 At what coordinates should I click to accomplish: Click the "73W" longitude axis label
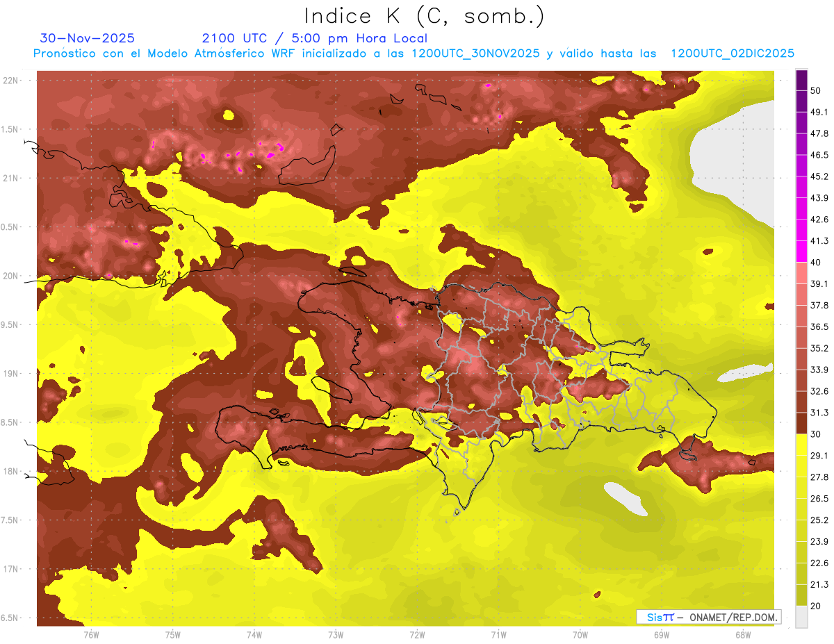(x=336, y=635)
